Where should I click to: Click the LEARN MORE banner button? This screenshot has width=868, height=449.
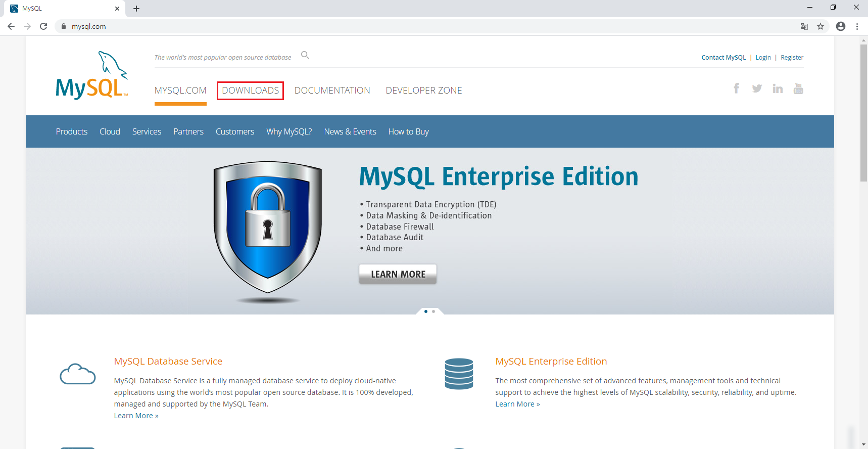pyautogui.click(x=398, y=274)
